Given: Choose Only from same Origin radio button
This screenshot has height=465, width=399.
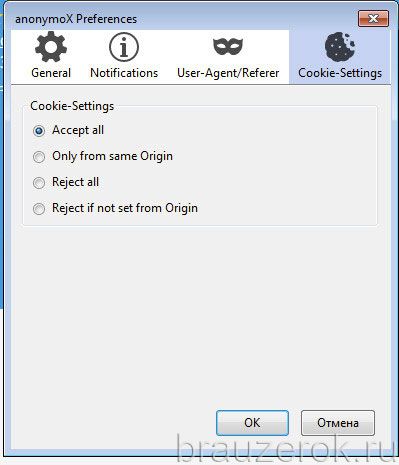Looking at the screenshot, I should coord(39,157).
